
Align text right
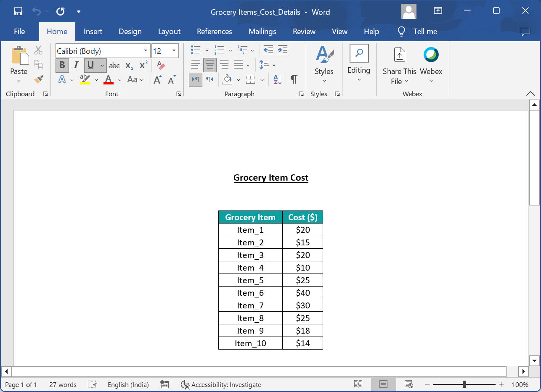[x=224, y=65]
